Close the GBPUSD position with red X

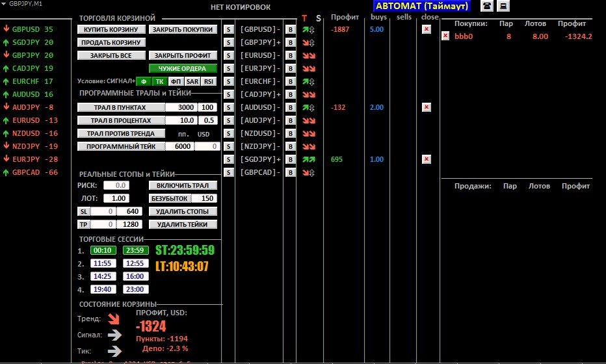426,29
